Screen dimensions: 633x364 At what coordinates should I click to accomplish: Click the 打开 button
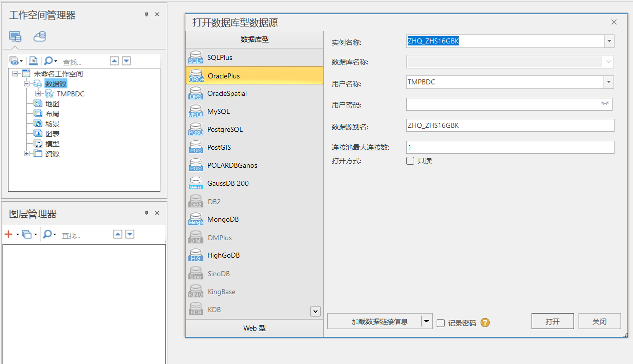point(553,322)
